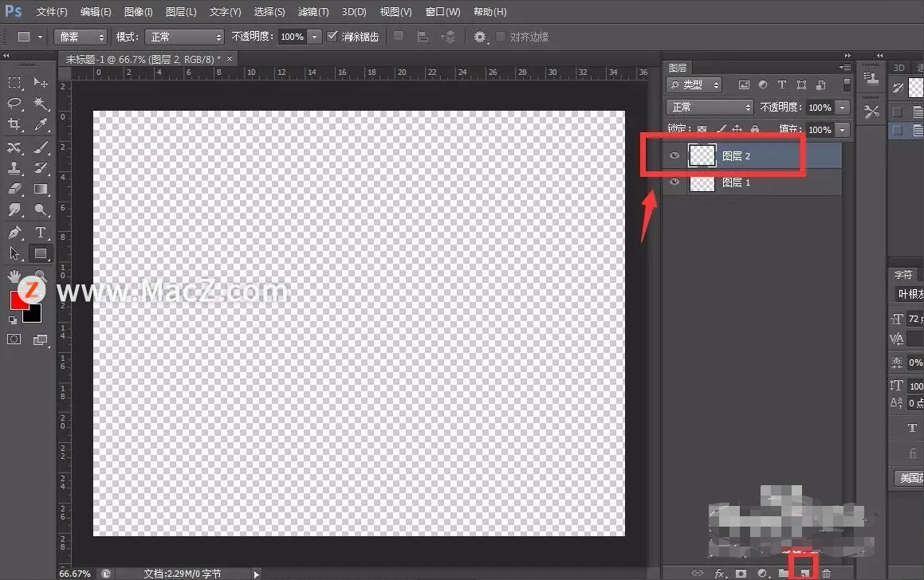924x580 pixels.
Task: Open the 模式 blend mode dropdown in options bar
Action: pyautogui.click(x=183, y=37)
